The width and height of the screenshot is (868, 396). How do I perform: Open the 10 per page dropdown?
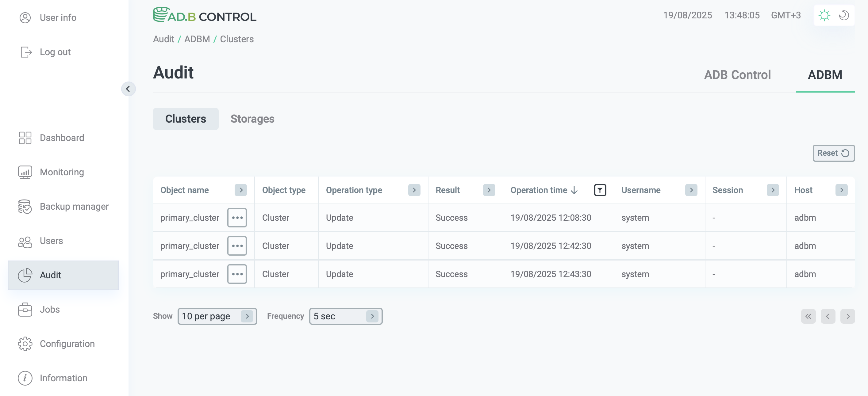pos(217,316)
